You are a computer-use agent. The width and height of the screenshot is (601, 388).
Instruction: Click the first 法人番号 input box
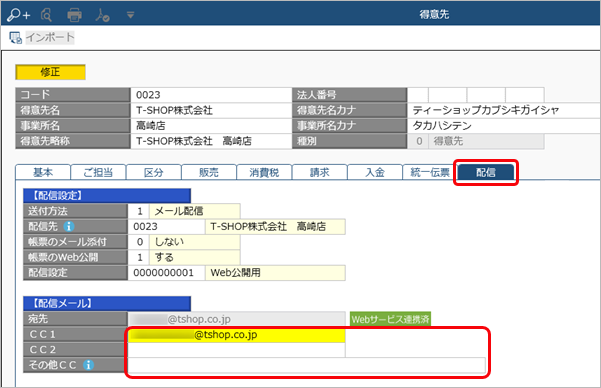pos(418,95)
